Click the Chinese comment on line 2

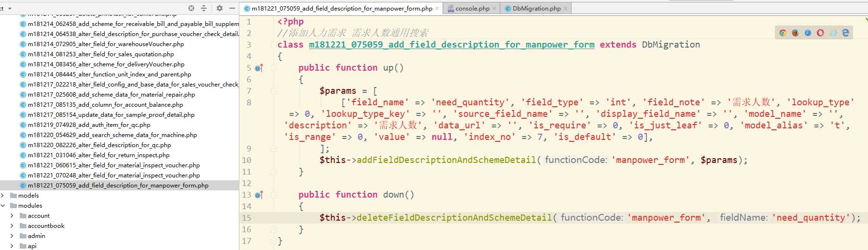[x=353, y=33]
